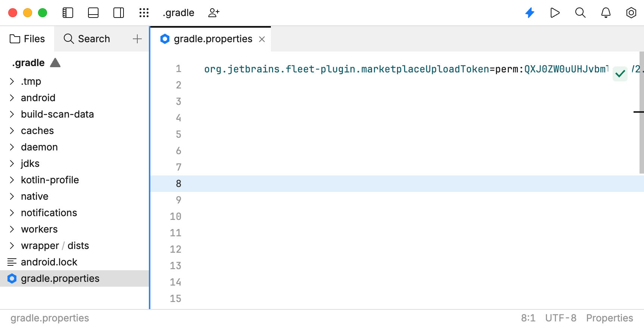Click the green inspection checkmark icon

(x=620, y=74)
